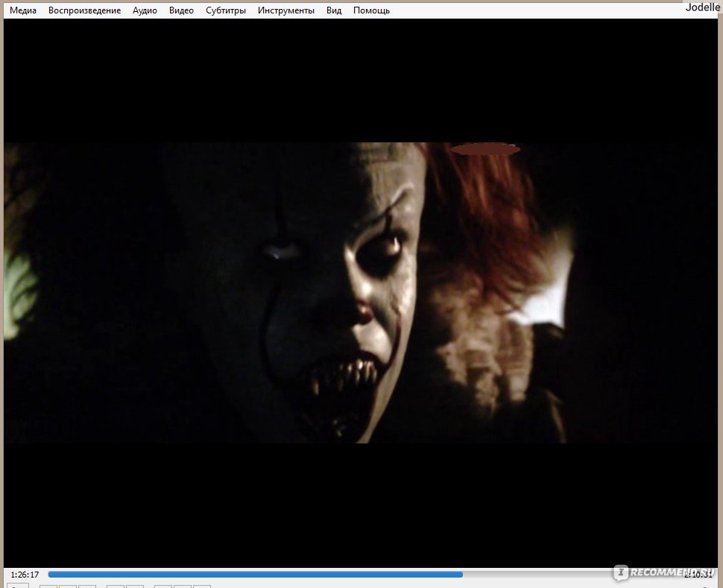
Task: Open the Воспроизведение menu
Action: pyautogui.click(x=84, y=10)
